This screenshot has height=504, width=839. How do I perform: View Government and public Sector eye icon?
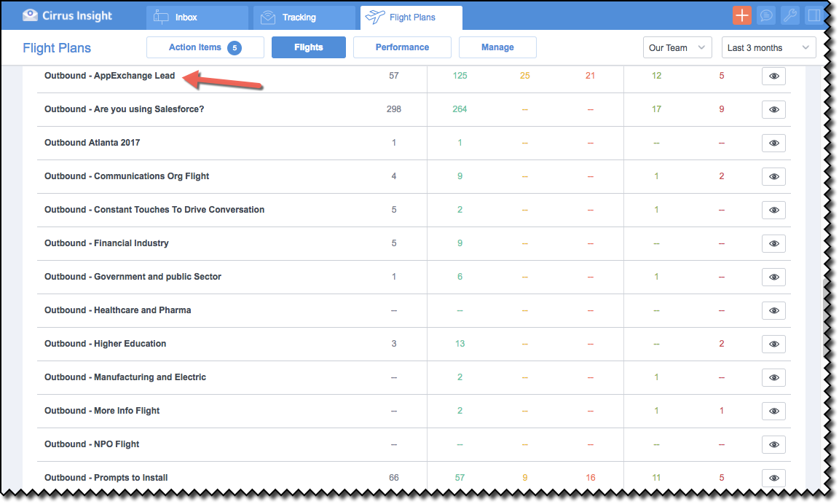773,277
